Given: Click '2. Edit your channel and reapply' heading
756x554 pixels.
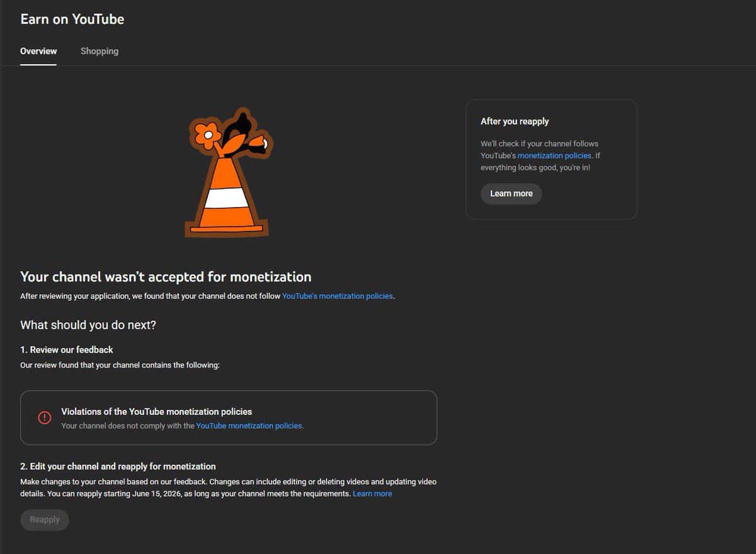Looking at the screenshot, I should [x=118, y=466].
